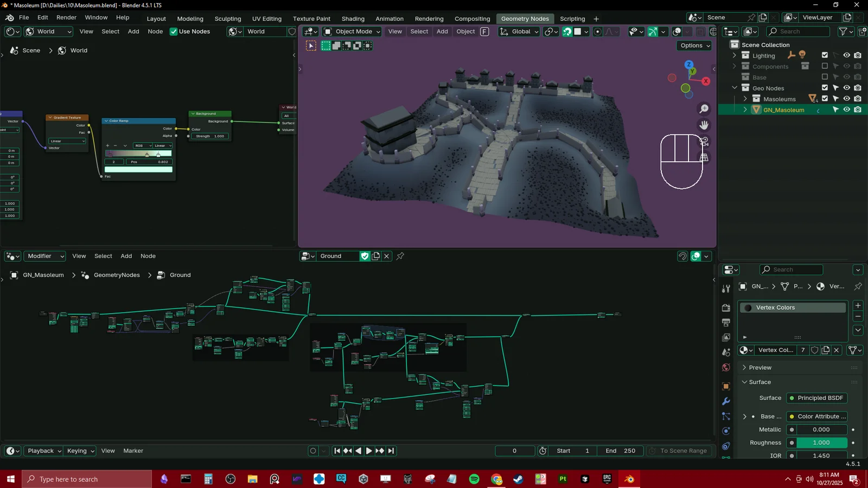This screenshot has width=868, height=488.
Task: Hide the Lighting collection with its eye toggle
Action: point(847,55)
